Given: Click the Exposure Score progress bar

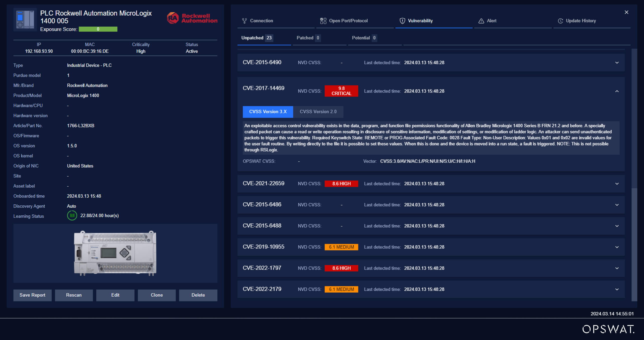Looking at the screenshot, I should pyautogui.click(x=98, y=29).
